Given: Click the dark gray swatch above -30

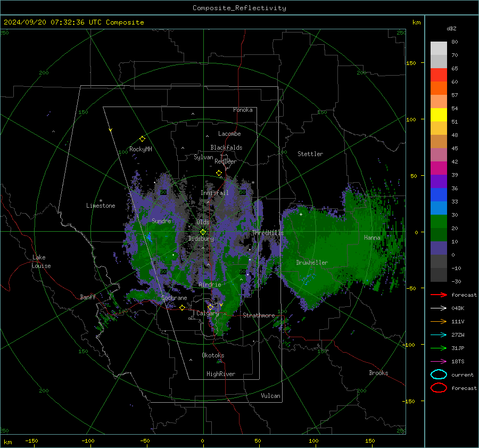Looking at the screenshot, I should coord(439,274).
